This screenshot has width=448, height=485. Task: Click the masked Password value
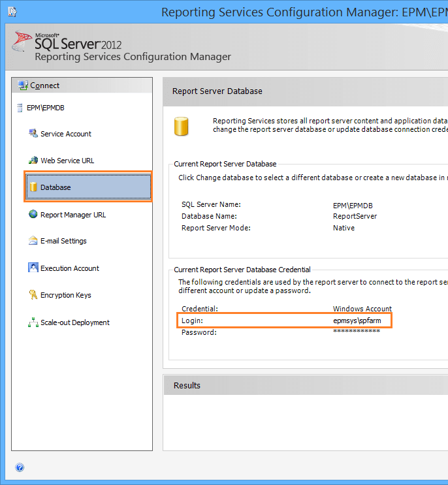pyautogui.click(x=357, y=331)
